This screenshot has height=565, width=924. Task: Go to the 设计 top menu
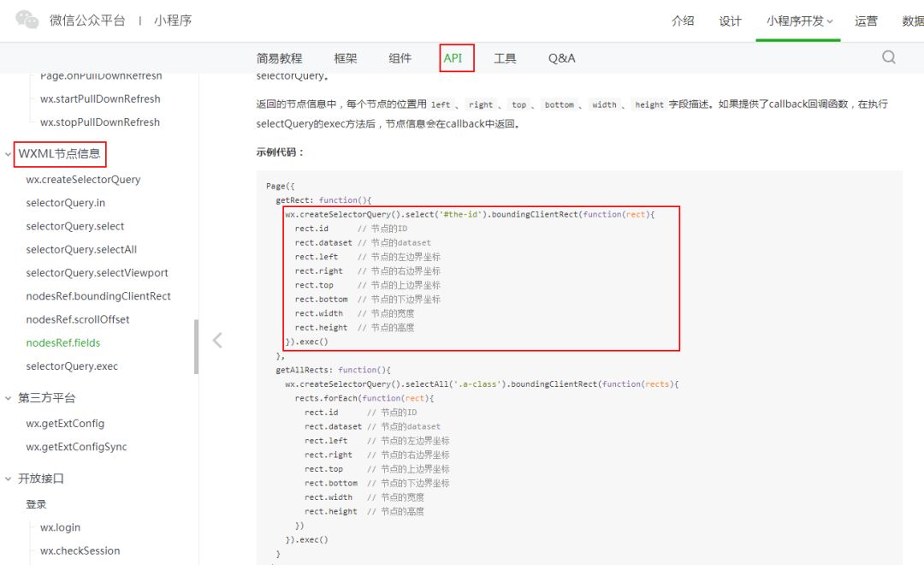coord(730,21)
